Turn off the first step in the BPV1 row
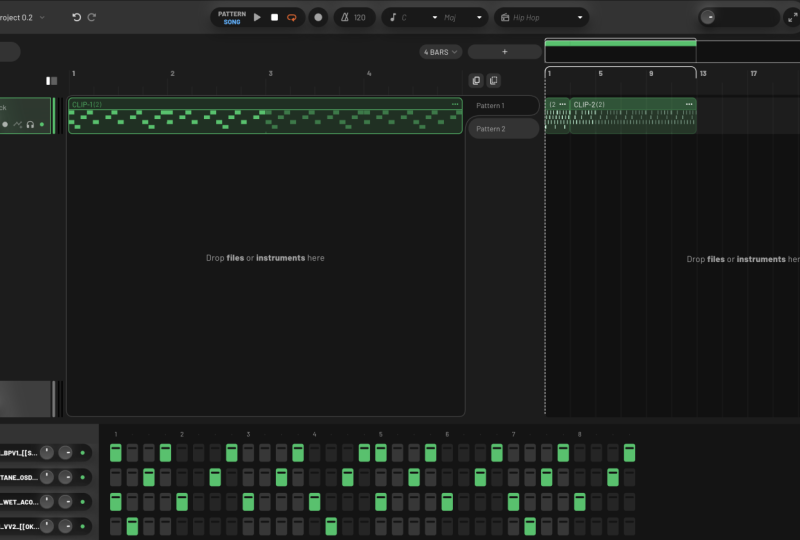The height and width of the screenshot is (540, 800). tap(116, 453)
